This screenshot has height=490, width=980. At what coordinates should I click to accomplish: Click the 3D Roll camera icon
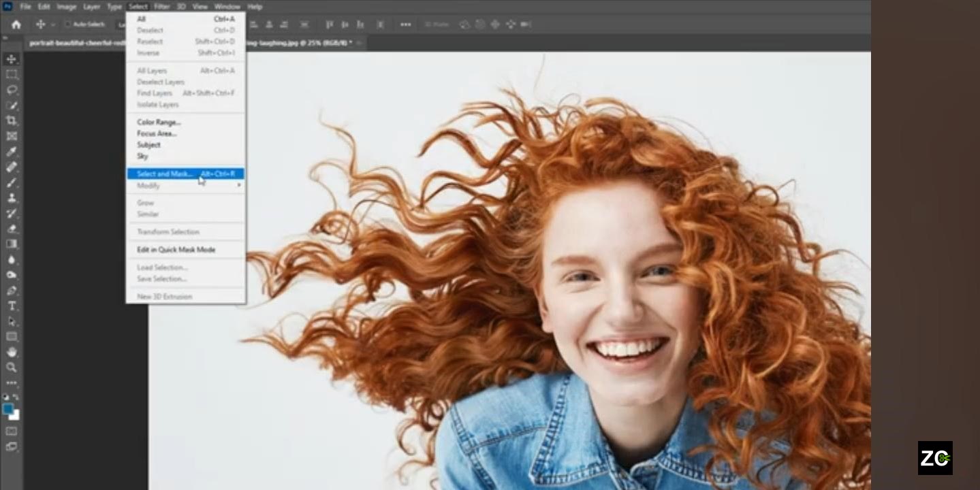[480, 24]
